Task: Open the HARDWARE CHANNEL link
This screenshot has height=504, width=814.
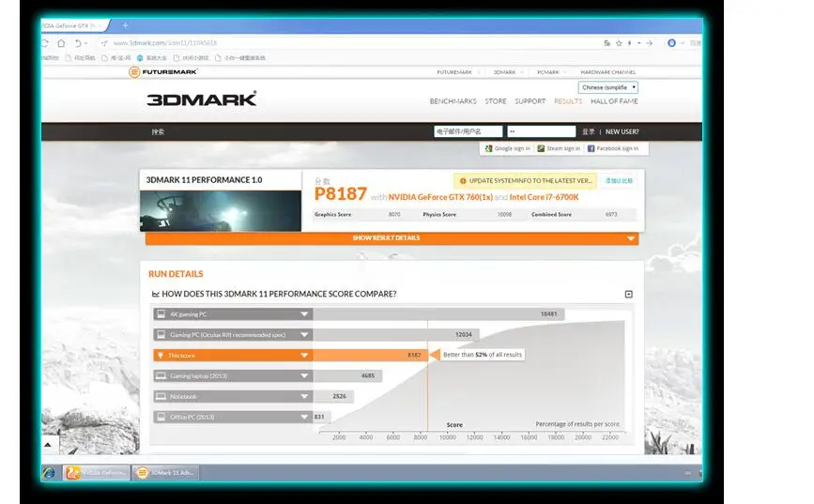Action: click(x=607, y=72)
